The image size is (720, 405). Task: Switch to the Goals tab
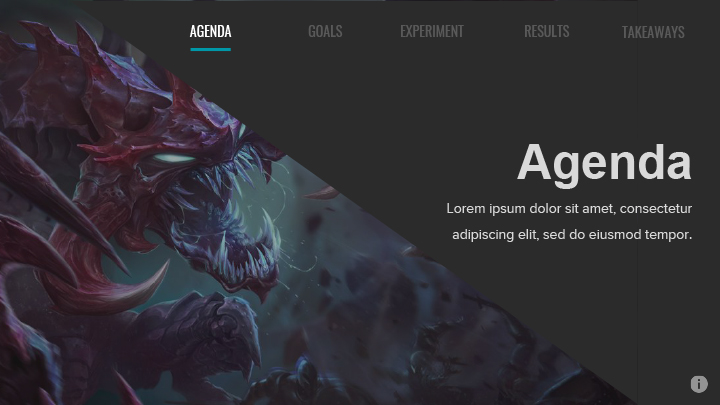click(325, 31)
